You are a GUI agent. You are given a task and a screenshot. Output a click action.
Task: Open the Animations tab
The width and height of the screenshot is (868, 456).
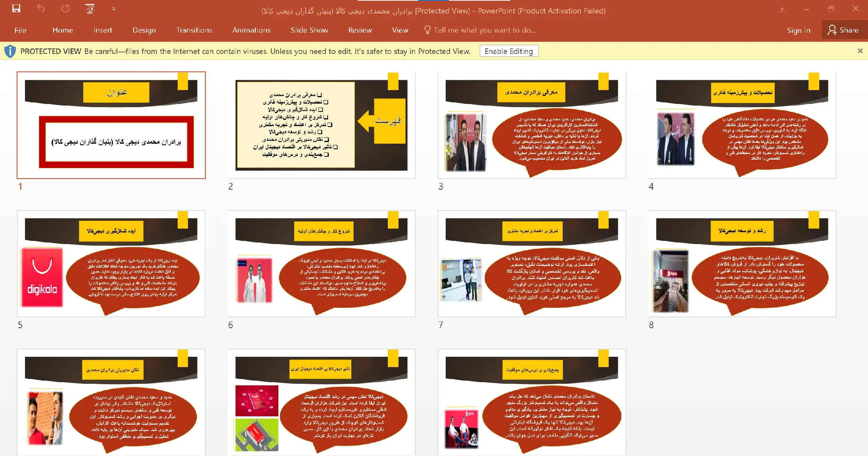(x=251, y=30)
